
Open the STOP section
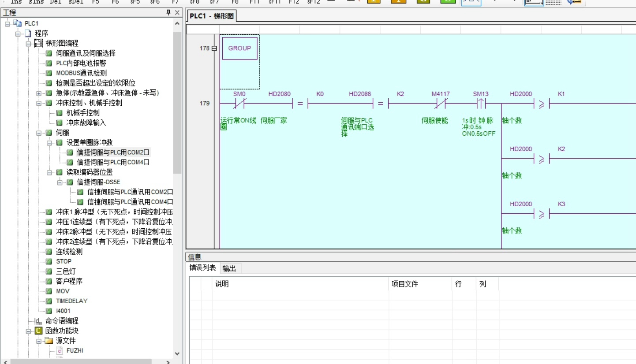coord(64,261)
